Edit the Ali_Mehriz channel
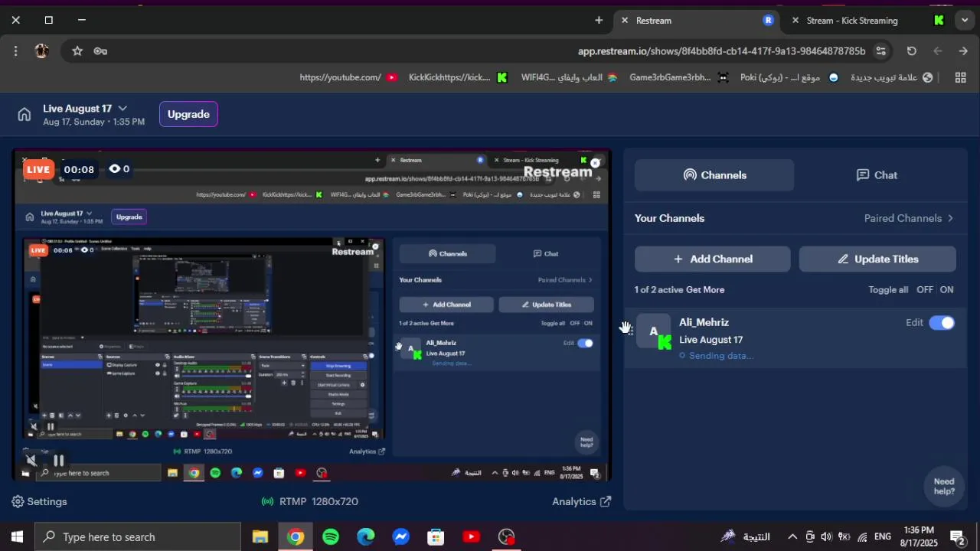The height and width of the screenshot is (551, 980). [914, 323]
